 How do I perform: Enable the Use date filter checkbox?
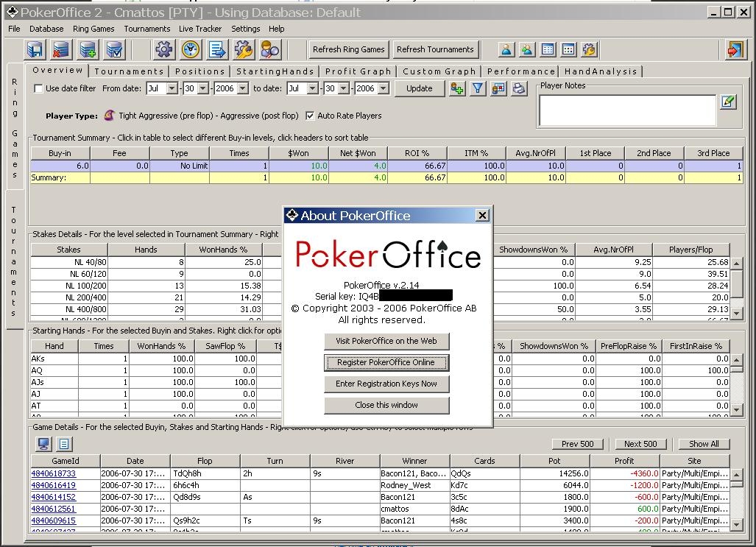pyautogui.click(x=38, y=88)
